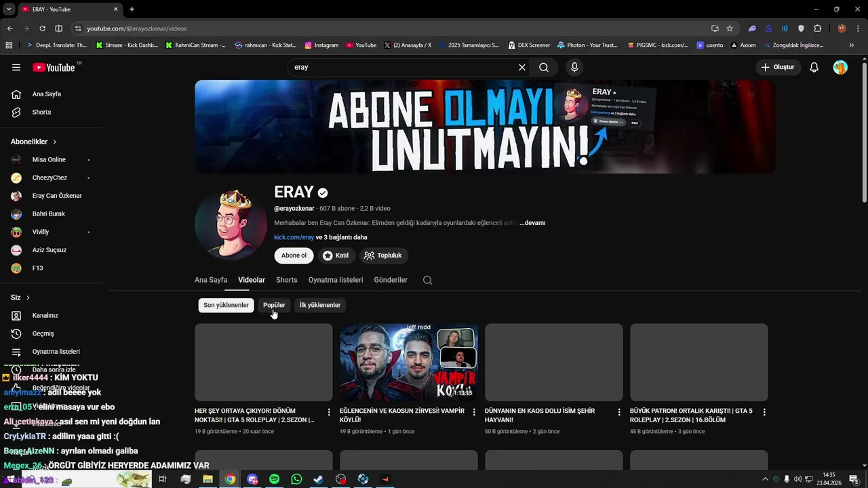Show hidden system tray icons
The height and width of the screenshot is (488, 868).
pos(765,479)
